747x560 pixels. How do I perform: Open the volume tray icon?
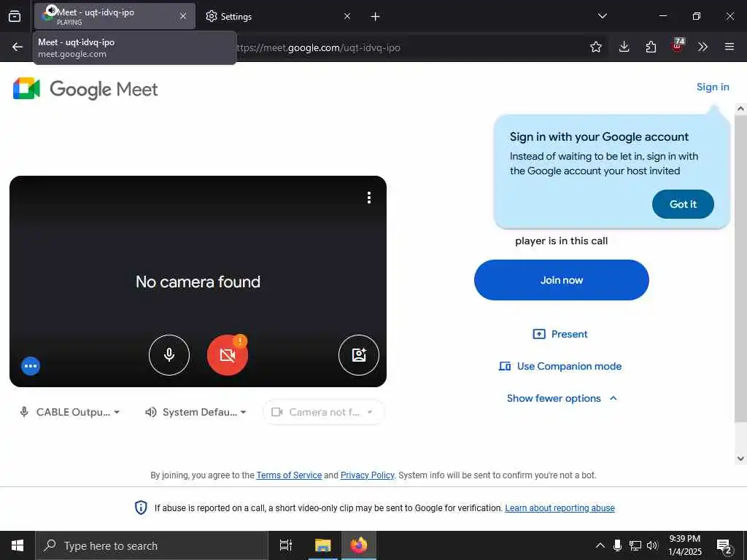click(x=652, y=545)
